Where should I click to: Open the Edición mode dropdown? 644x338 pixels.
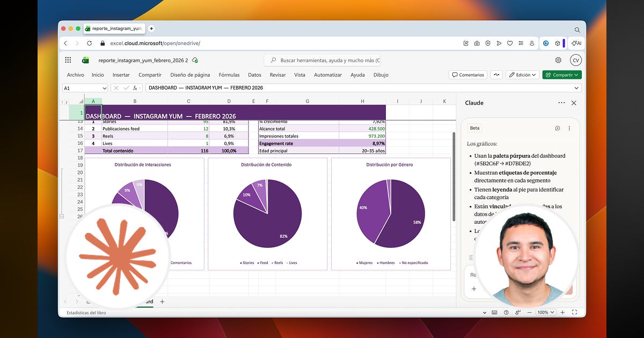[x=522, y=75]
